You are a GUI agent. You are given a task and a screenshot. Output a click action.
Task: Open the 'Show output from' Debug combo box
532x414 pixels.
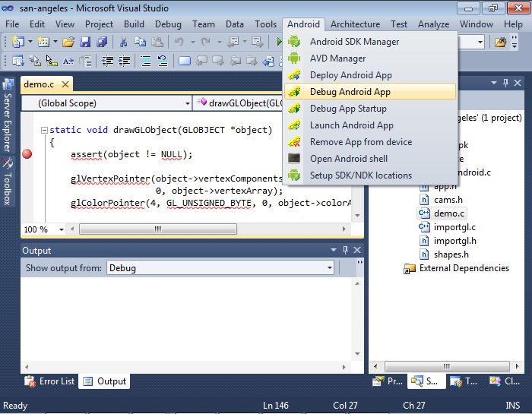point(220,268)
